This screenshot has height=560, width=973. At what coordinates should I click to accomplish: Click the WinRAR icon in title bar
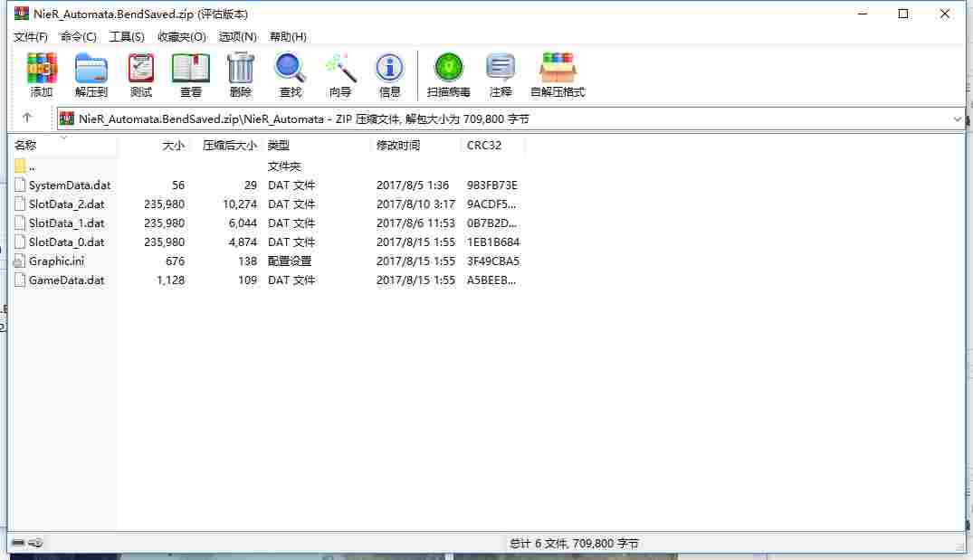(22, 13)
